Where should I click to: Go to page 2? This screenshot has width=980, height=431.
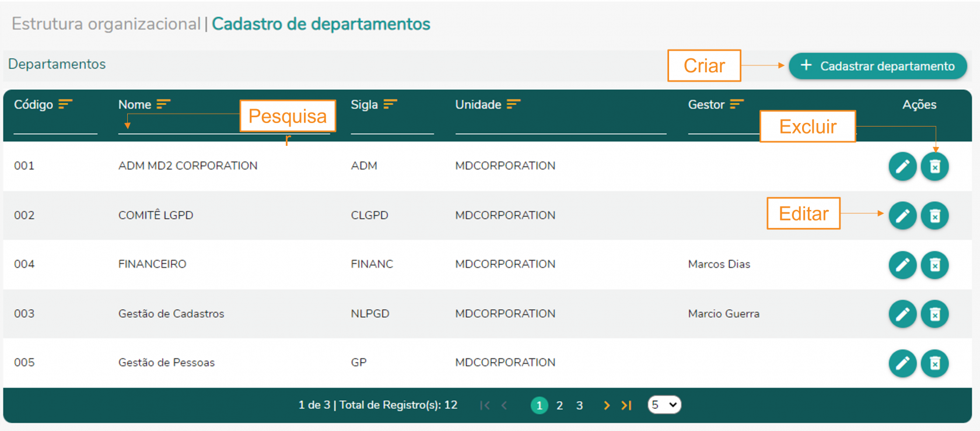[559, 405]
